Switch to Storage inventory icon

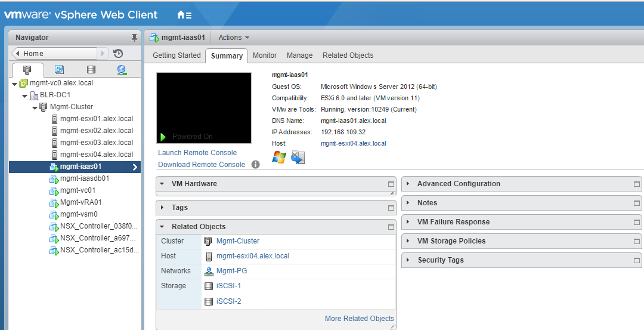(91, 70)
